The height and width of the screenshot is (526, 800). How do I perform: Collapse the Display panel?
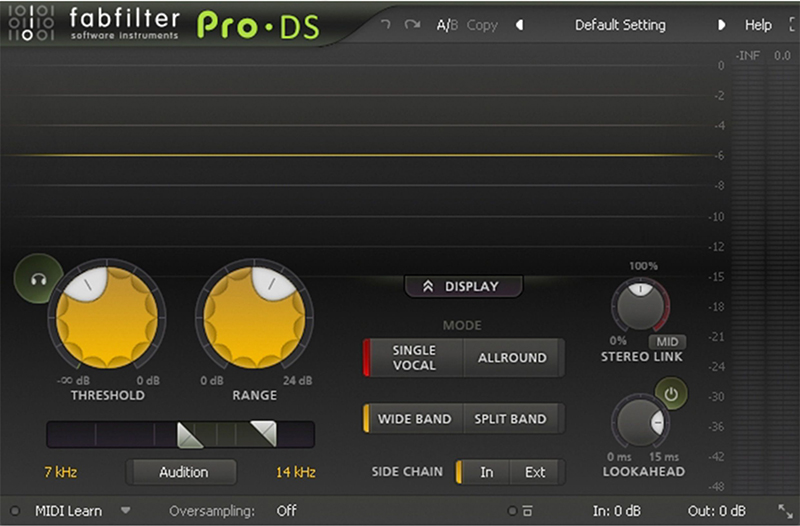(463, 286)
